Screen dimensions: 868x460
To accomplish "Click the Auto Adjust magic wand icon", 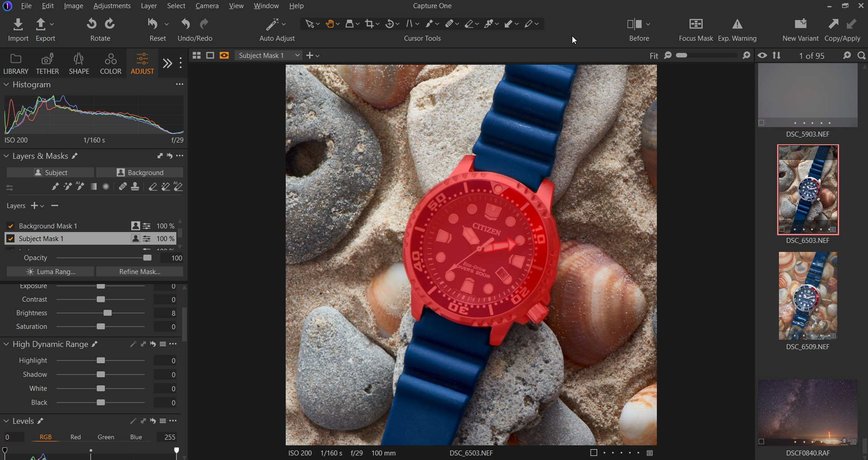I will click(273, 24).
